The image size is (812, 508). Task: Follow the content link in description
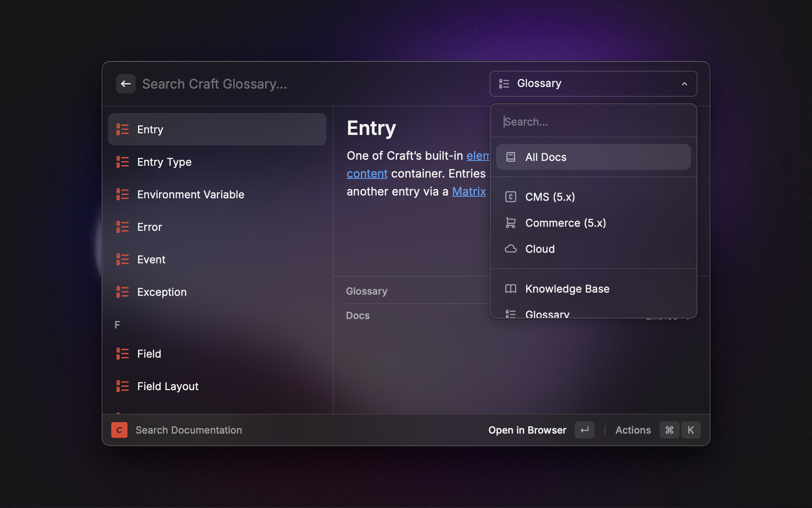[367, 174]
